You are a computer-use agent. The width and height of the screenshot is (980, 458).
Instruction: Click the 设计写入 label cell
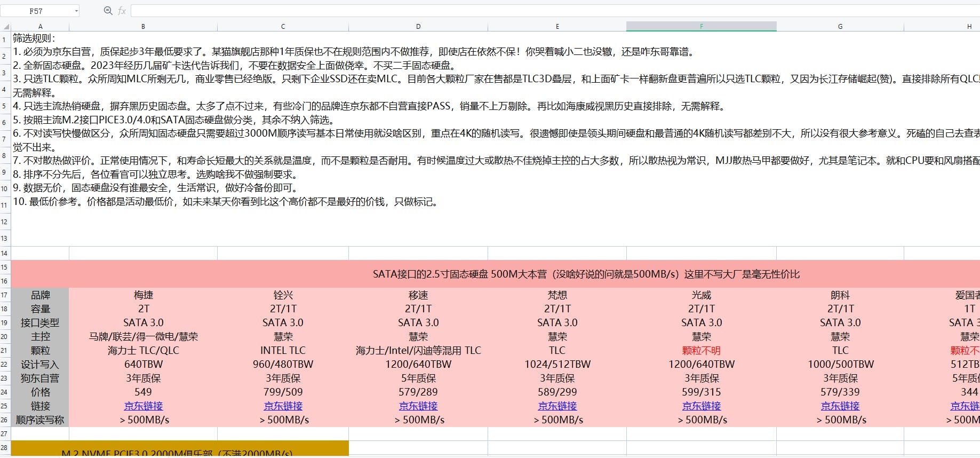40,364
